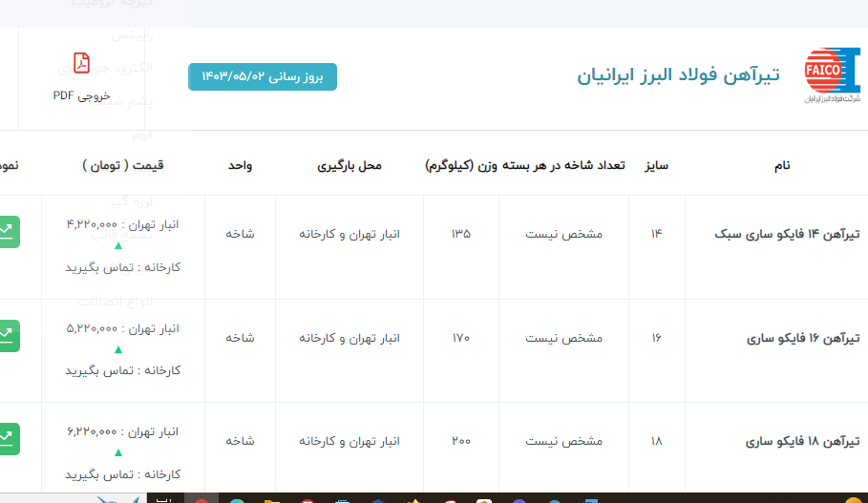Click green price-up arrow under 6,220,000
This screenshot has width=868, height=503.
(118, 452)
